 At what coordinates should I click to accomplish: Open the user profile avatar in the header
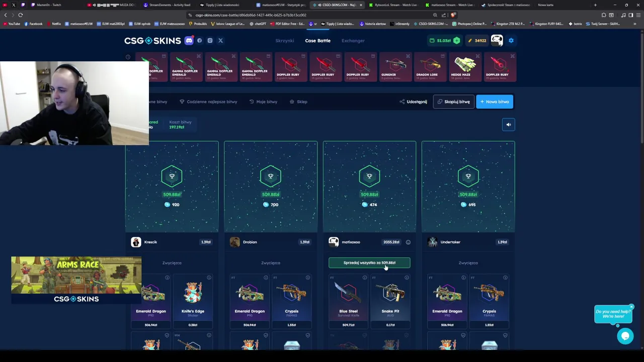[x=497, y=40]
